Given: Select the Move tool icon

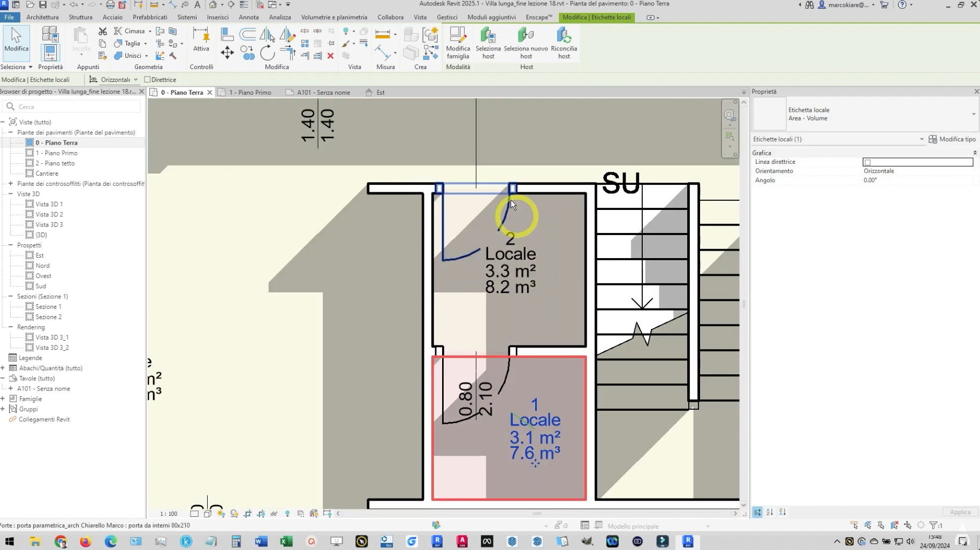Looking at the screenshot, I should click(x=227, y=52).
